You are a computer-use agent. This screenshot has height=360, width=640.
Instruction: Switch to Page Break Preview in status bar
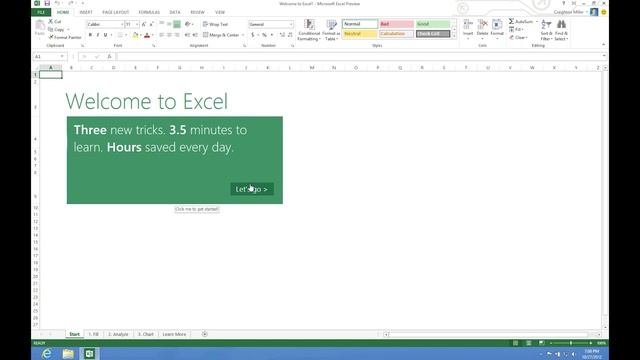coord(542,343)
